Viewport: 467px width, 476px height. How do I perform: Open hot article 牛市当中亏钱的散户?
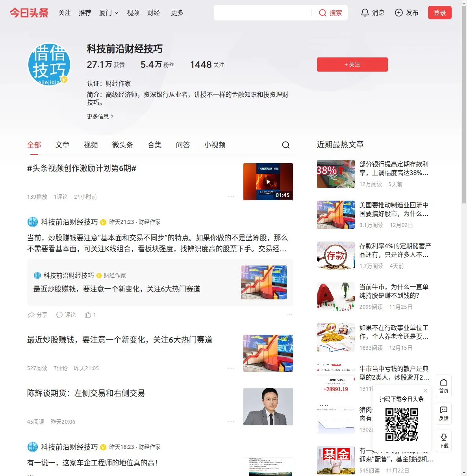[394, 373]
